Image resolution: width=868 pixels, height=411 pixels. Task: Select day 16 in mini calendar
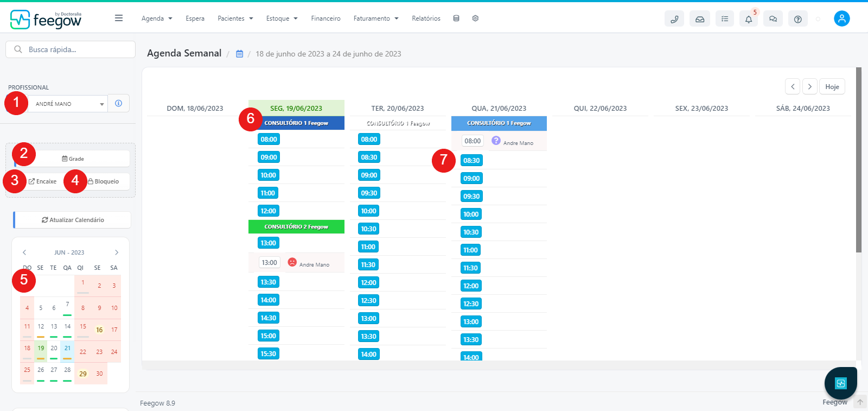(99, 330)
